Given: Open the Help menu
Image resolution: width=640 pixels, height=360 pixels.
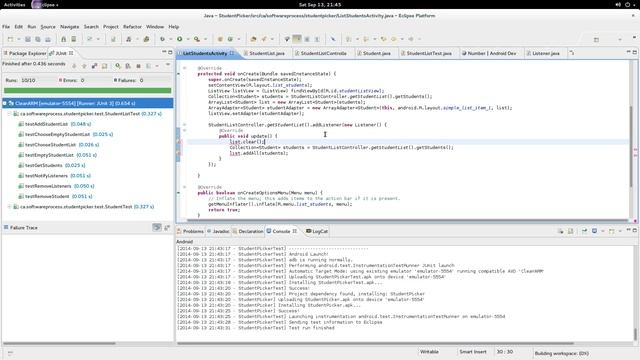Looking at the screenshot, I should click(x=173, y=27).
